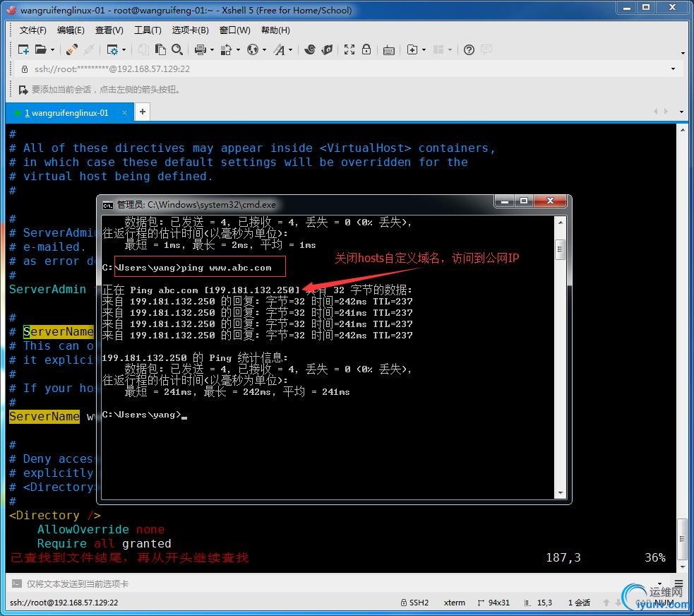Click the Find magnifier icon
The height and width of the screenshot is (616, 694).
point(177,49)
